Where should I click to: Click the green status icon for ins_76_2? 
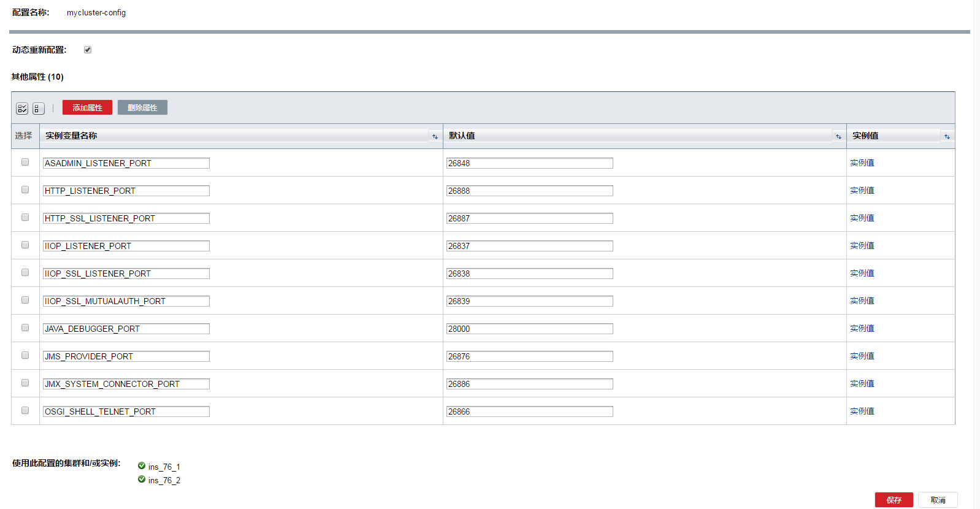142,480
